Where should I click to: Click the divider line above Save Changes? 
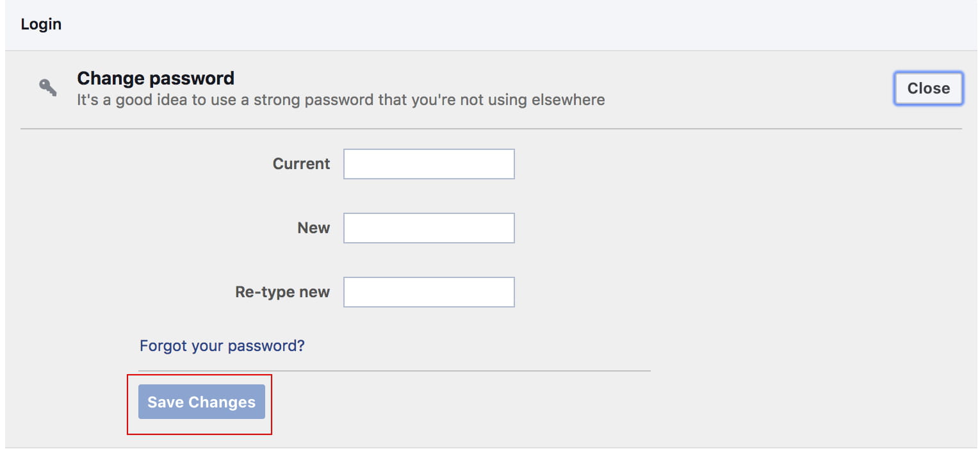tap(394, 370)
